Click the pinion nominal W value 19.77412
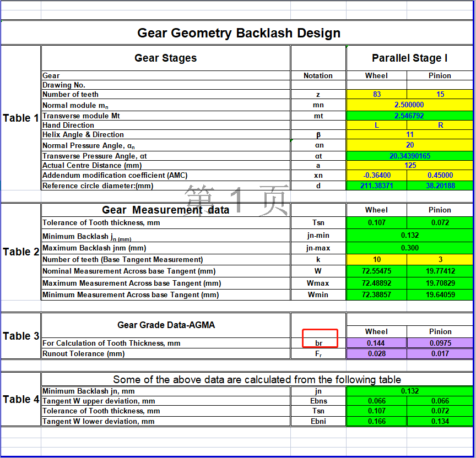 tap(440, 271)
